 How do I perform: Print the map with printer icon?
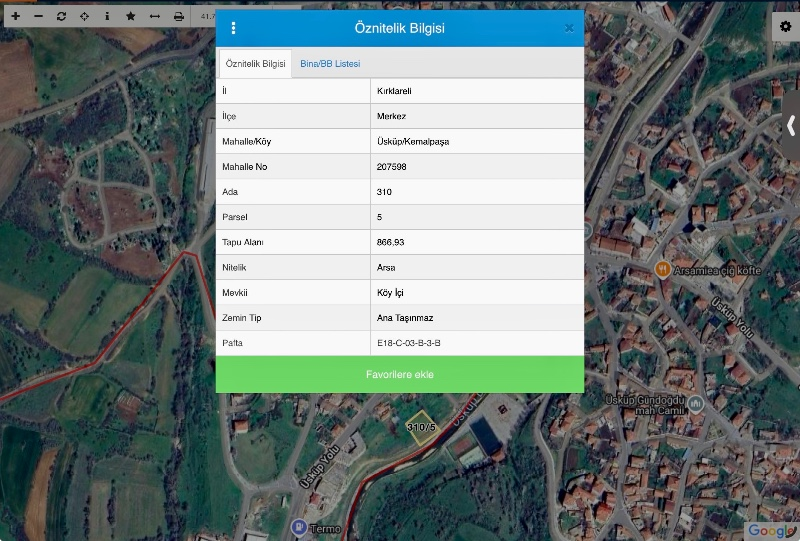coord(179,16)
